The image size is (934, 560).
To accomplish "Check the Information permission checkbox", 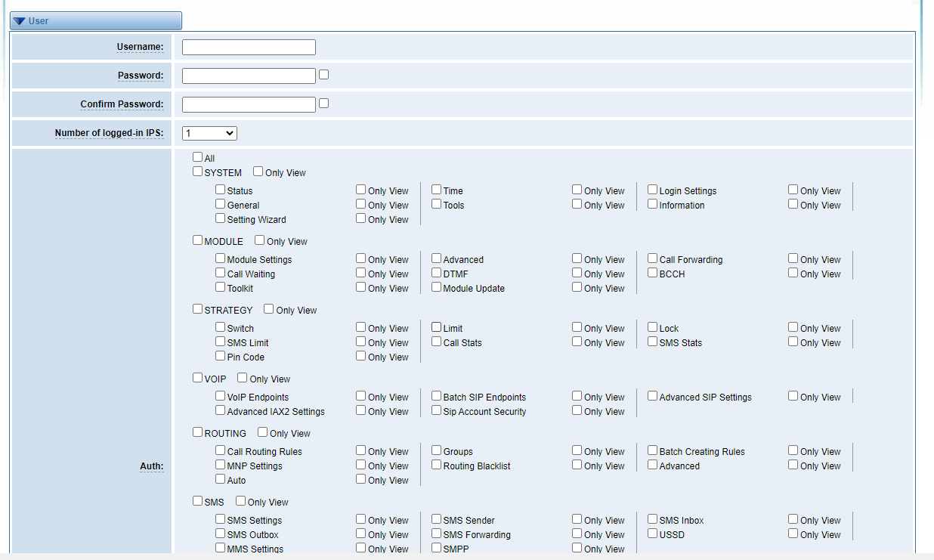I will pos(652,204).
